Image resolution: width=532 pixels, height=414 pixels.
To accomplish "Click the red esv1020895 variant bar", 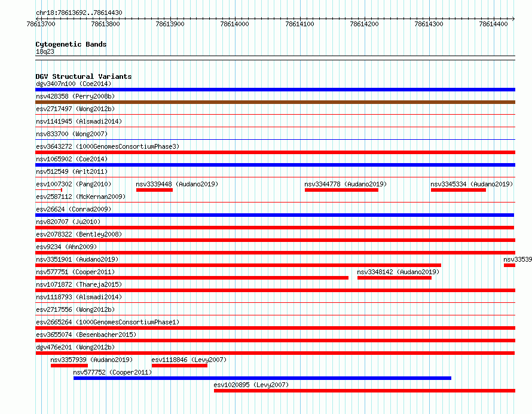I will coord(365,391).
